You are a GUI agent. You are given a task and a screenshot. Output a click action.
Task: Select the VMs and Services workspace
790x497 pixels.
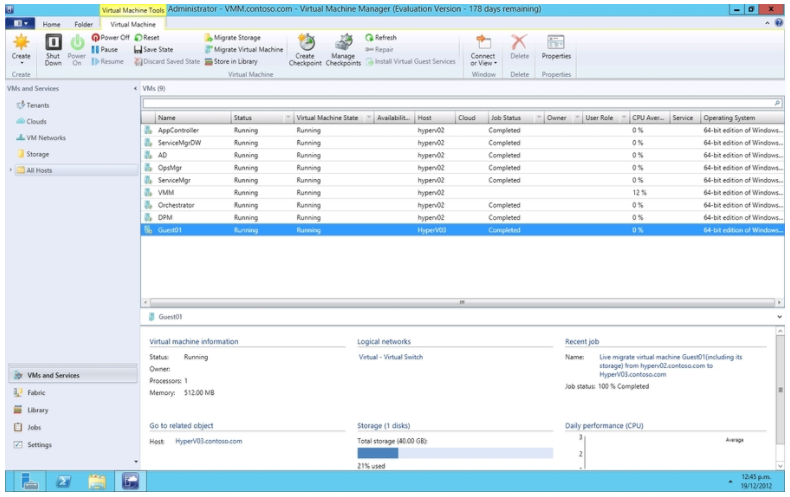point(73,376)
